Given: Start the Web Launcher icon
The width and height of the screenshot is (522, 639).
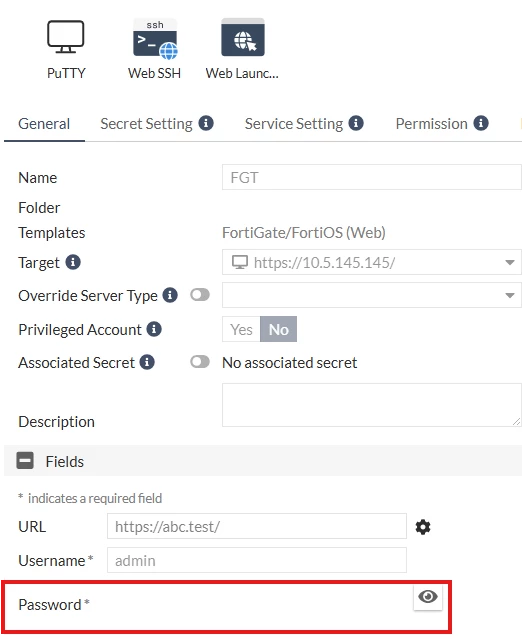Looking at the screenshot, I should (243, 38).
